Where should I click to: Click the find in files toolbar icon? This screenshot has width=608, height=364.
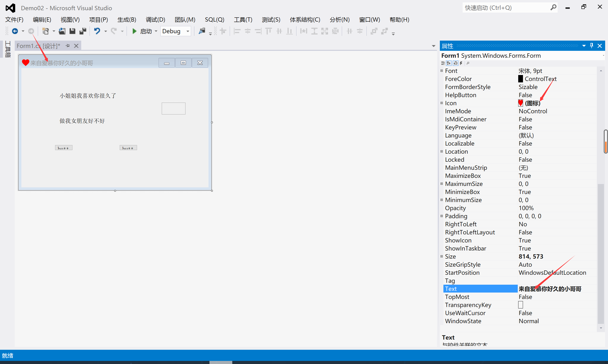coord(202,31)
